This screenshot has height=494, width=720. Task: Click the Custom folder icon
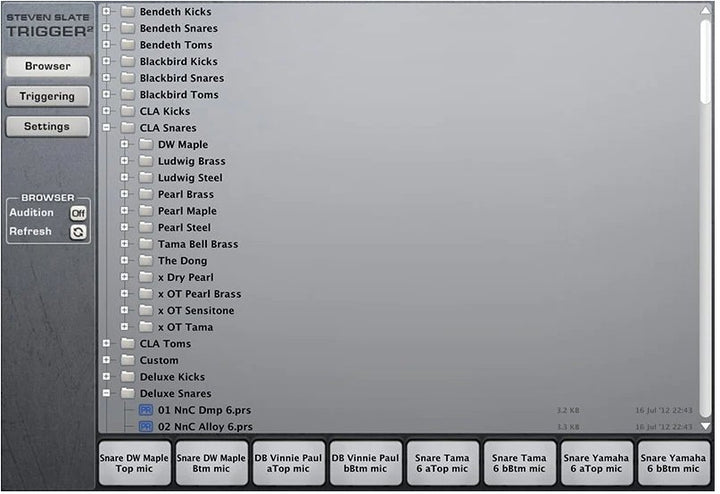[127, 360]
